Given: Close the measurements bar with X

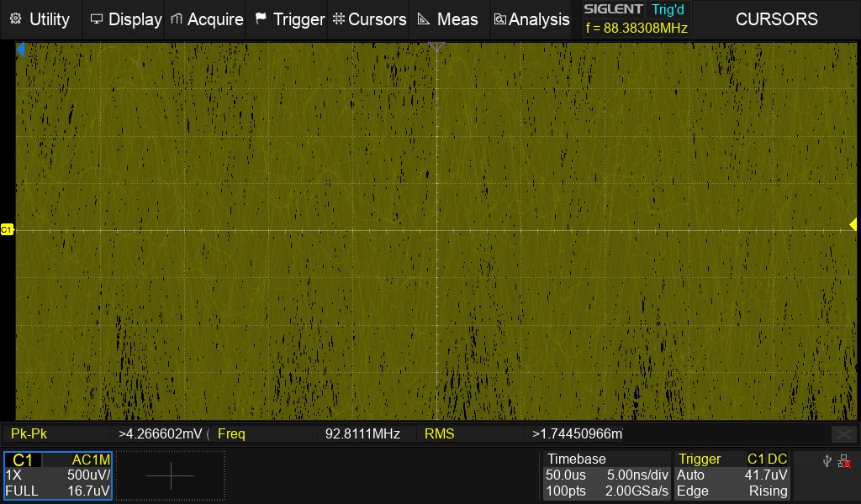Looking at the screenshot, I should [x=843, y=434].
